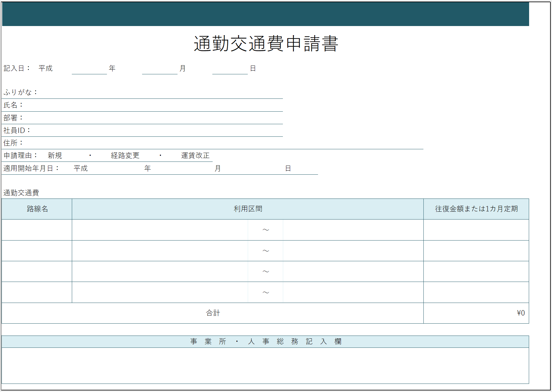Click the month blank in the 記入日 row

point(160,69)
